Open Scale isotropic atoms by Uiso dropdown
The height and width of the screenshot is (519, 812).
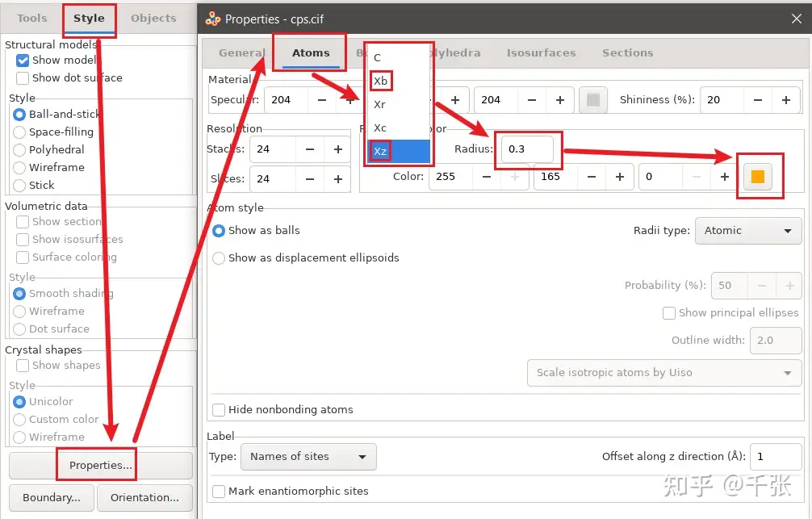coord(664,373)
